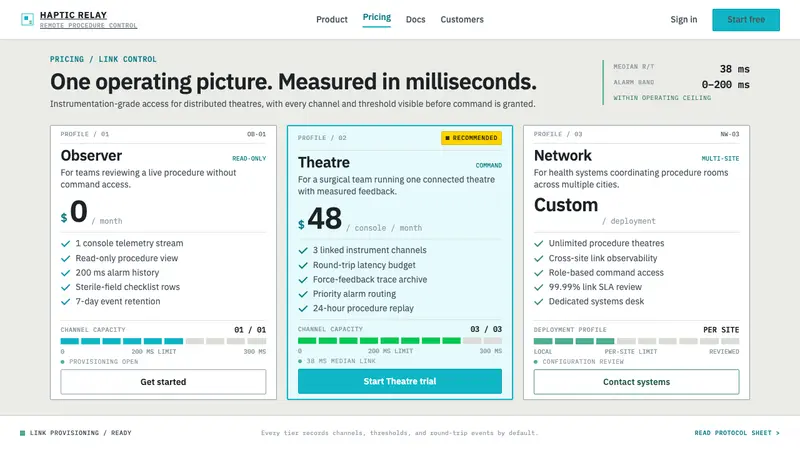Click the Haptic Relay brand name
Viewport: 800px width, 450px height.
[x=73, y=15]
